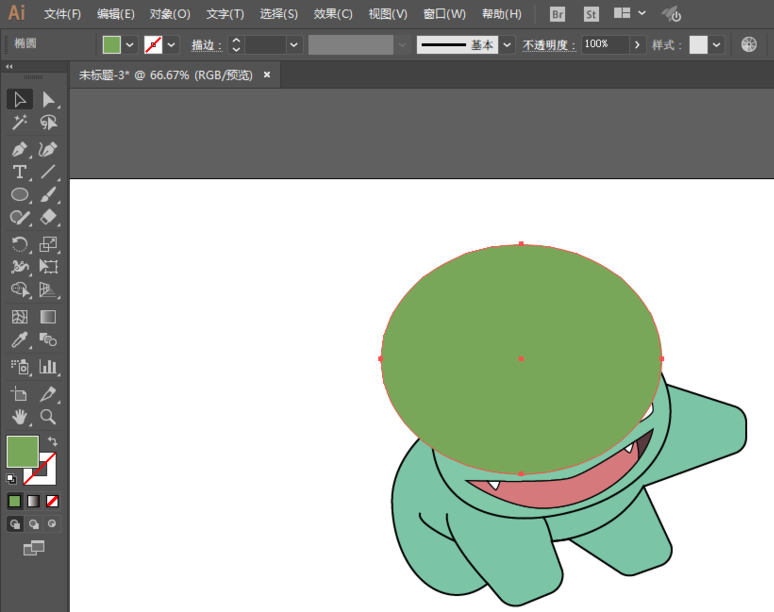Viewport: 774px width, 612px height.
Task: Open the 效果(C) menu
Action: coord(332,14)
